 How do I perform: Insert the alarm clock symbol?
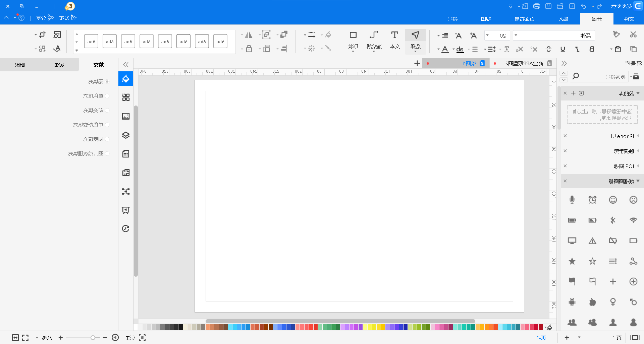(x=593, y=200)
